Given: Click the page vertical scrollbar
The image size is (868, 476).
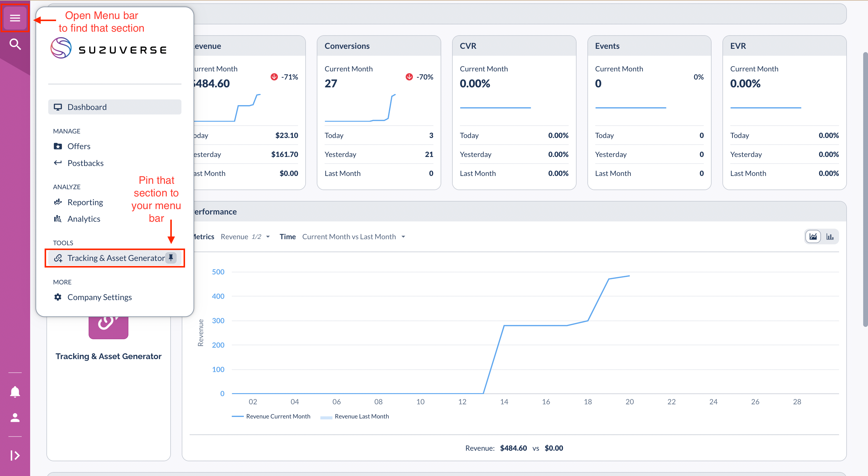Looking at the screenshot, I should point(865,189).
